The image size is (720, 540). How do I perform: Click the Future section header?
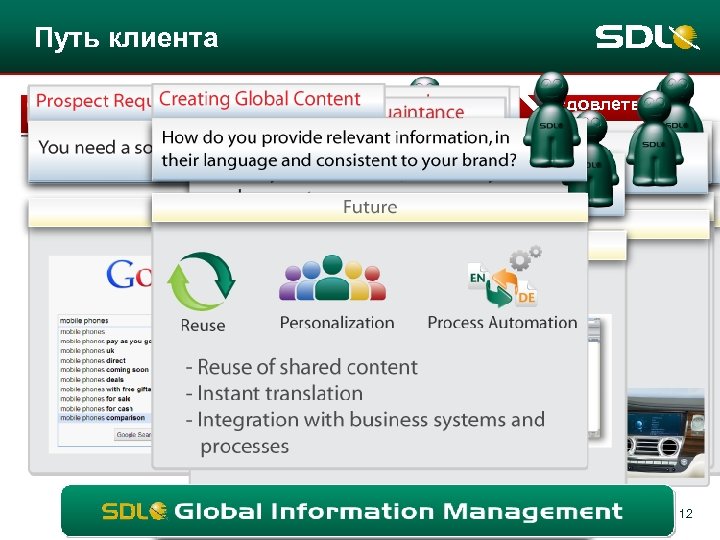pos(370,207)
